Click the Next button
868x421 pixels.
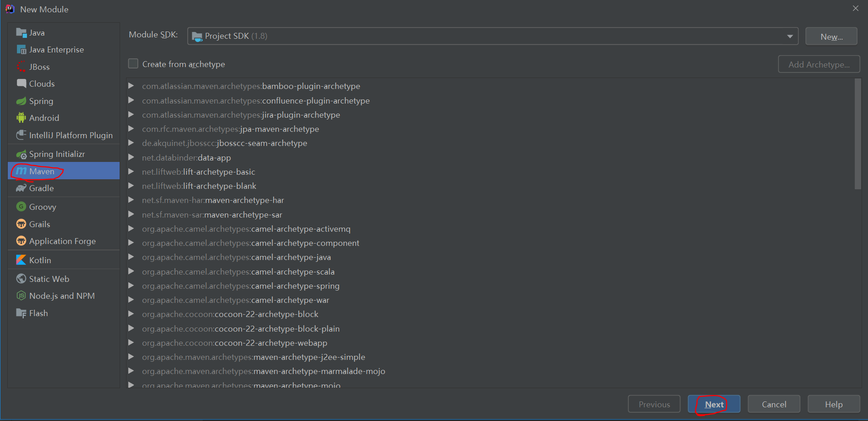[x=714, y=404]
